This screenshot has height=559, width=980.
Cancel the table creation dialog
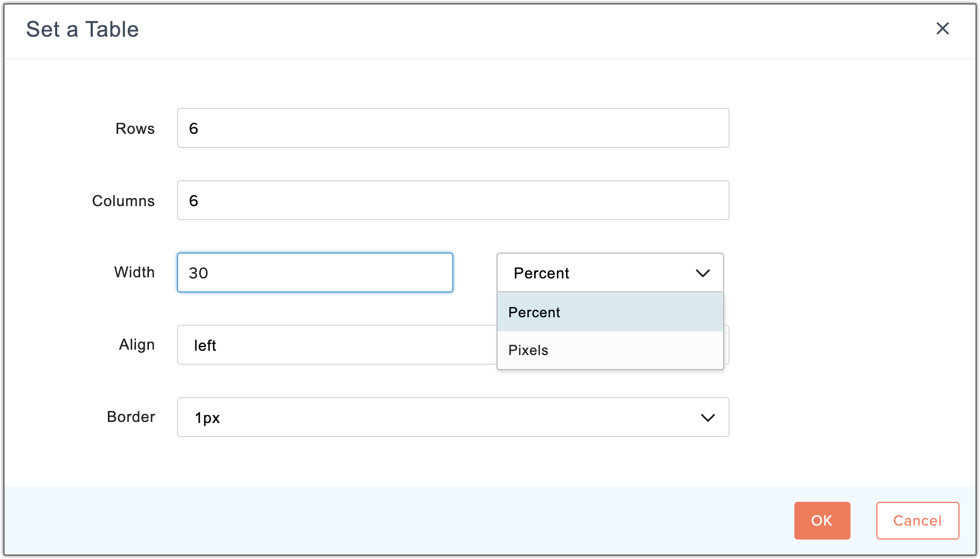coord(917,521)
